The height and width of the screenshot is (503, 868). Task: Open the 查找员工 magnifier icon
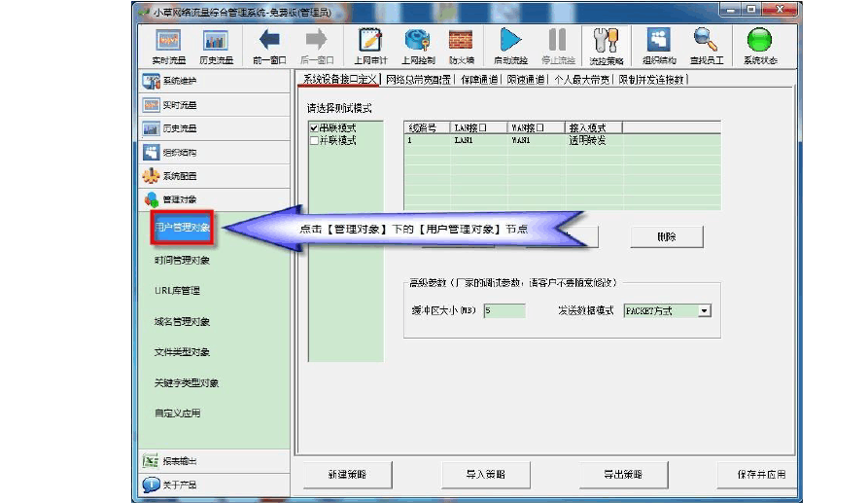point(707,47)
